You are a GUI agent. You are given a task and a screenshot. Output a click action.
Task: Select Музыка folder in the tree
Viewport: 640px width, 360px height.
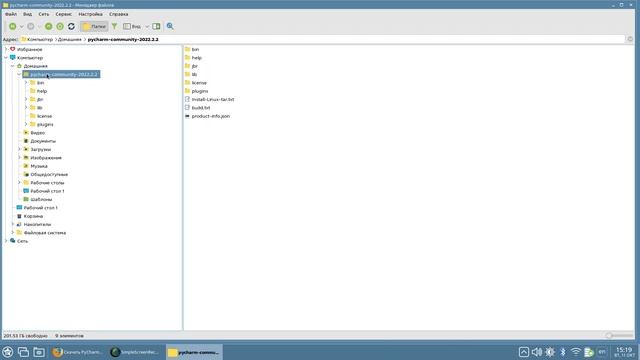[39, 166]
